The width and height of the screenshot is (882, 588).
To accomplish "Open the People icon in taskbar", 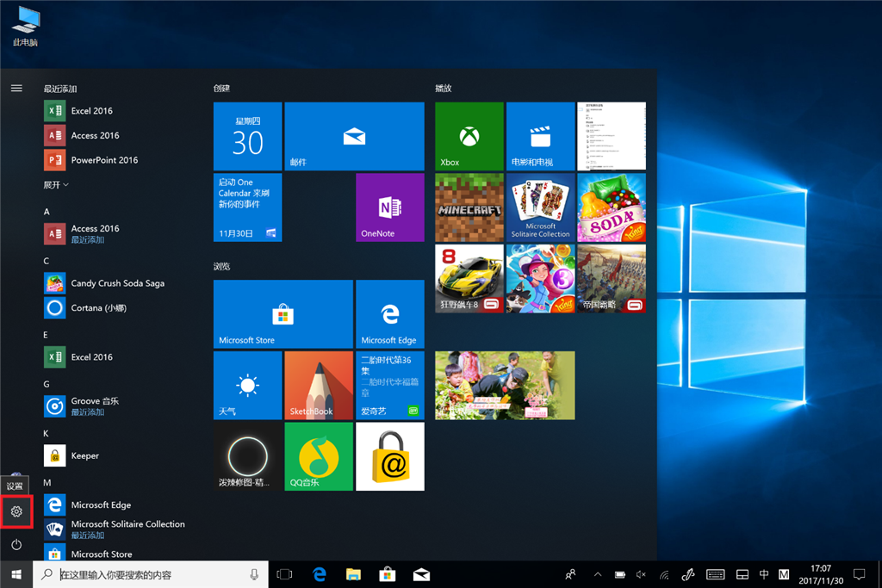I will (570, 574).
